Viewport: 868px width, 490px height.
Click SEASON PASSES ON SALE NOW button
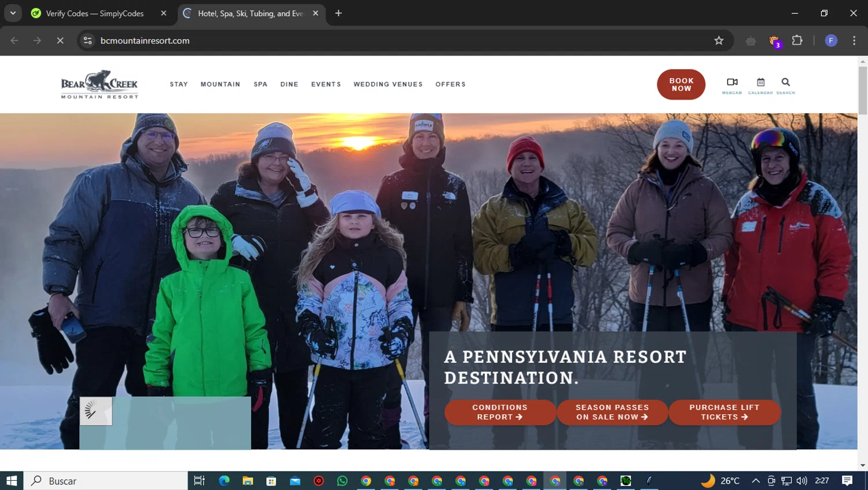coord(612,412)
